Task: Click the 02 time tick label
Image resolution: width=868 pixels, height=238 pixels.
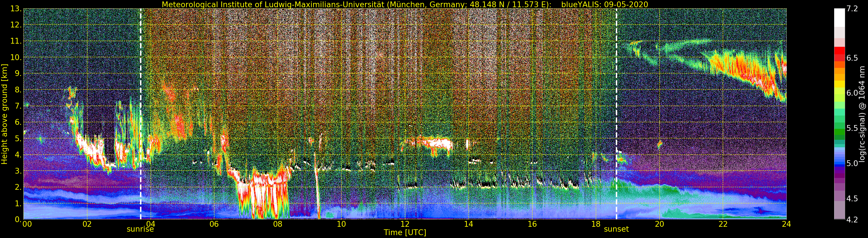Action: (x=87, y=224)
